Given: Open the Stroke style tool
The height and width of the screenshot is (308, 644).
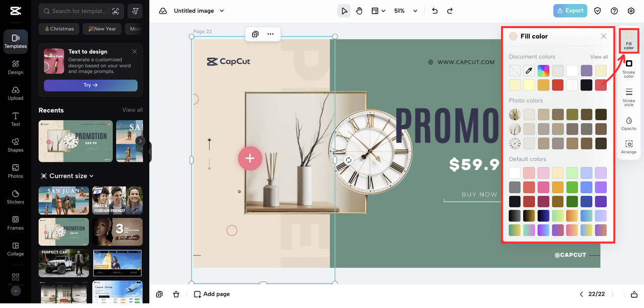Looking at the screenshot, I should click(629, 97).
